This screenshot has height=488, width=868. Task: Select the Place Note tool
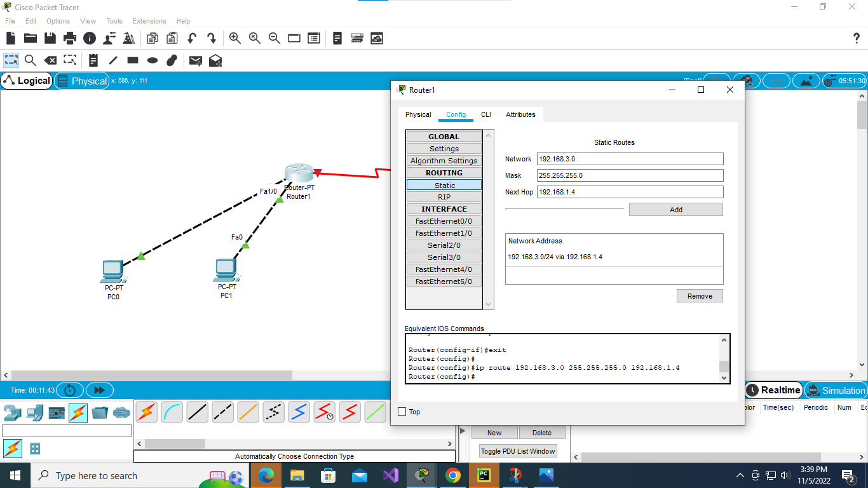[x=93, y=60]
